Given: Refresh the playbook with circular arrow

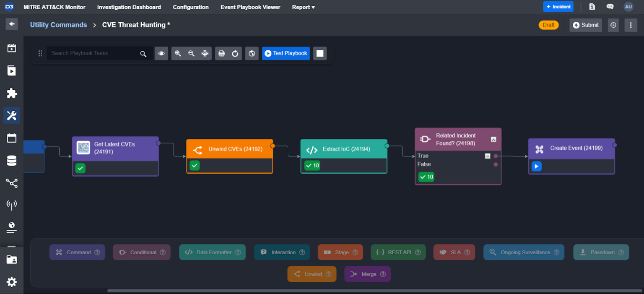Looking at the screenshot, I should pos(235,53).
